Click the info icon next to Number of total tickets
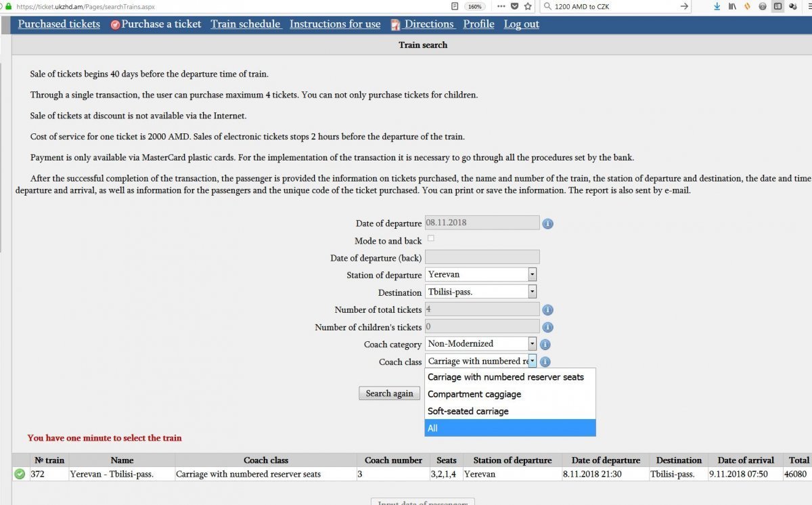 (547, 310)
